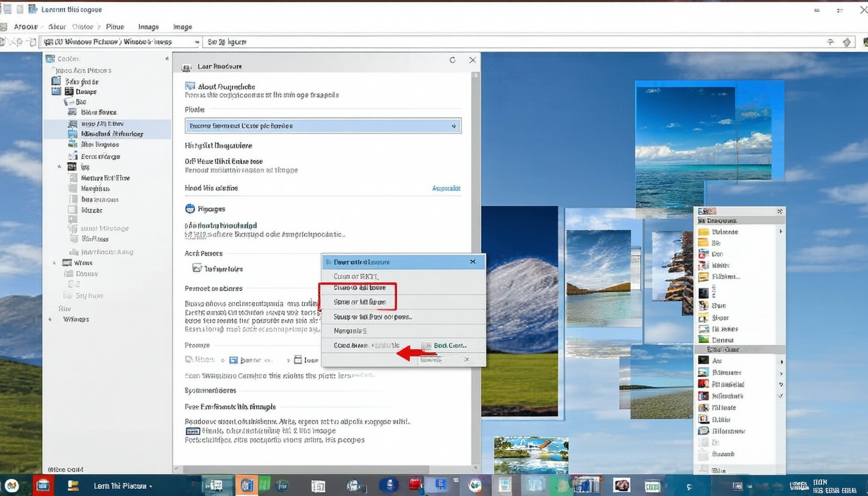Open the Image menu in the menu bar
Viewport: 868px width, 496px height.
pyautogui.click(x=182, y=27)
